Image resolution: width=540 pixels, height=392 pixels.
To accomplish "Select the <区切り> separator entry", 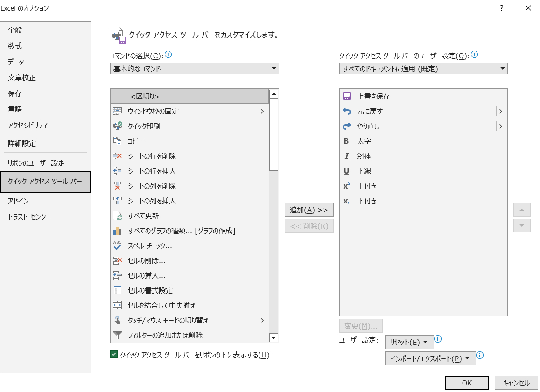I will (x=189, y=96).
